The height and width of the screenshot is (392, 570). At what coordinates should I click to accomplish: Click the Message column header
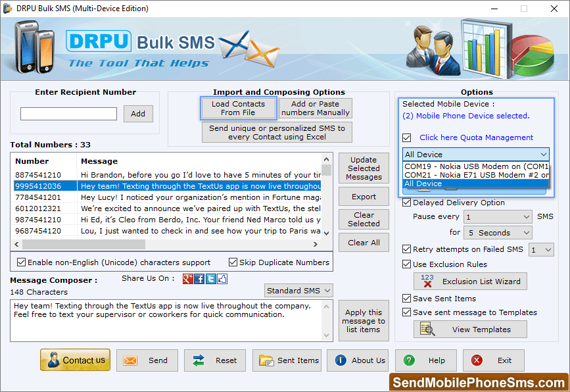(199, 161)
